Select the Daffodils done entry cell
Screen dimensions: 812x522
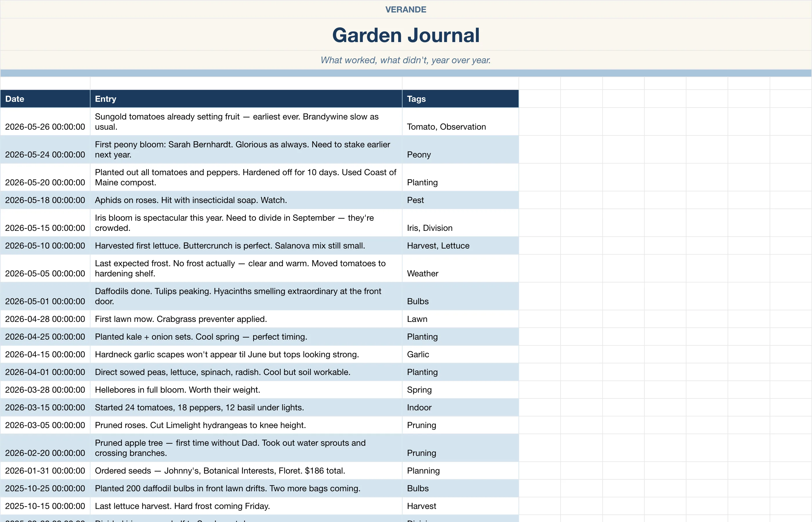(x=246, y=296)
